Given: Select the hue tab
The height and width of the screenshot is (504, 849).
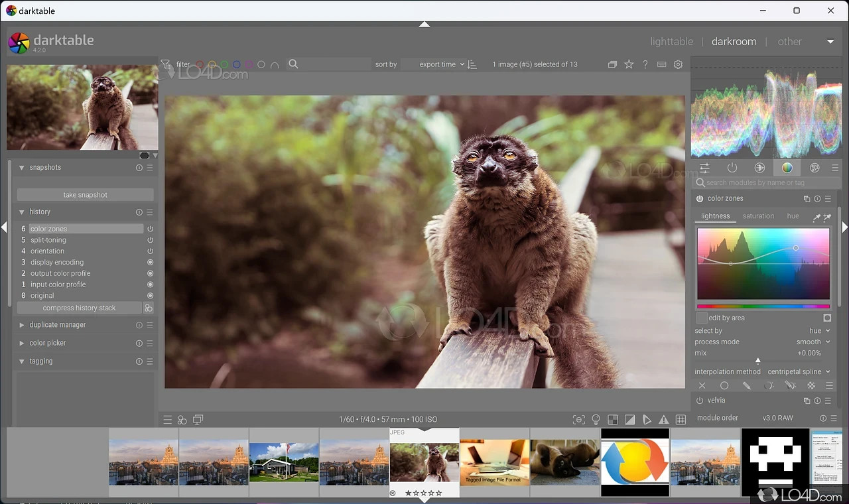Looking at the screenshot, I should click(x=793, y=216).
